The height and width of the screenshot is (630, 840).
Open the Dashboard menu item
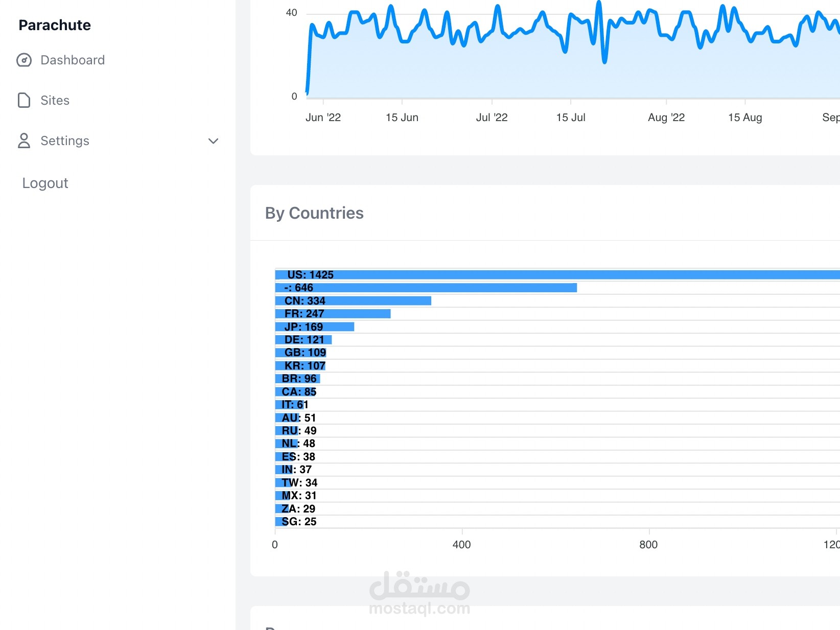click(73, 60)
